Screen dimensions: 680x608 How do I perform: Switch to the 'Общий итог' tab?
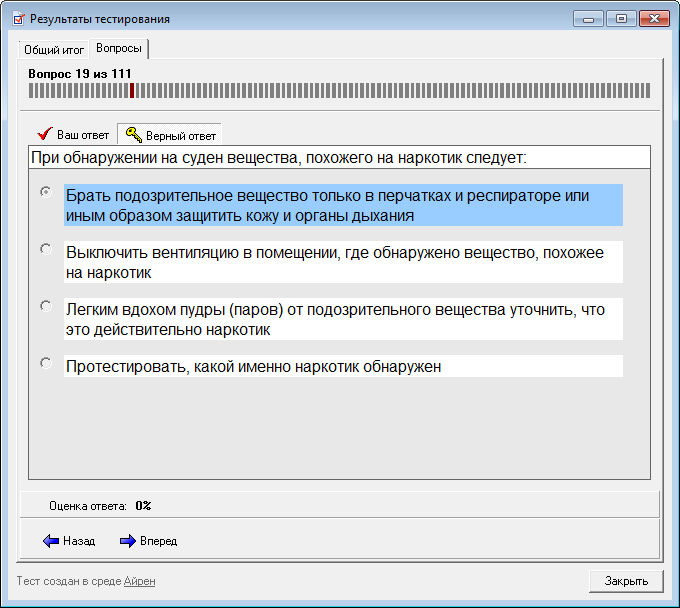point(54,49)
